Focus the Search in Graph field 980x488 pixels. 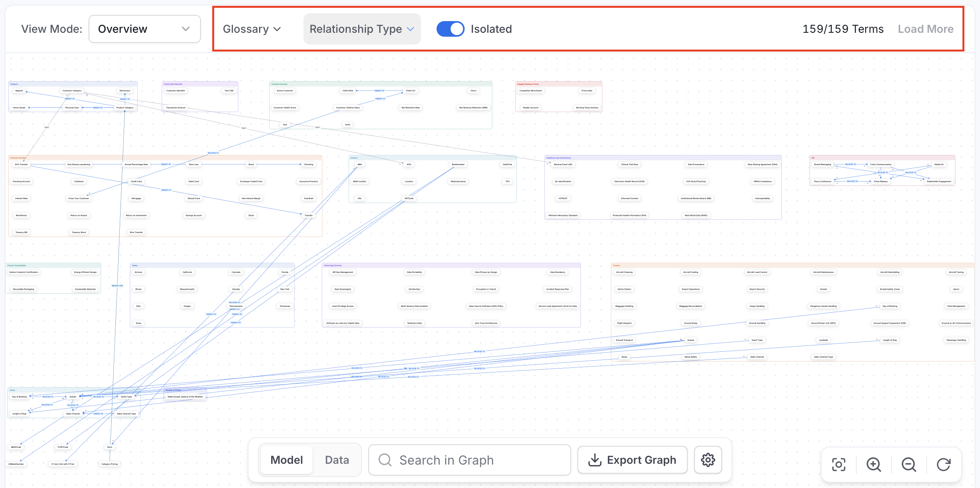469,460
